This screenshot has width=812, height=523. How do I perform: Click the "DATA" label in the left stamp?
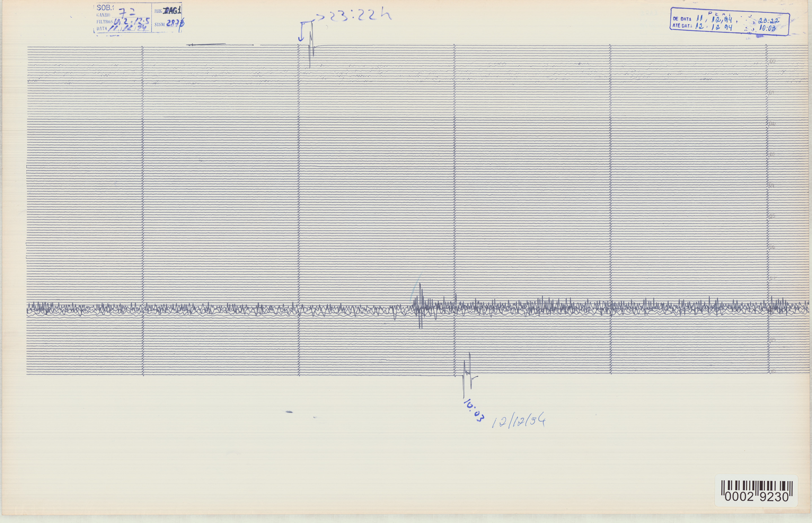click(102, 28)
